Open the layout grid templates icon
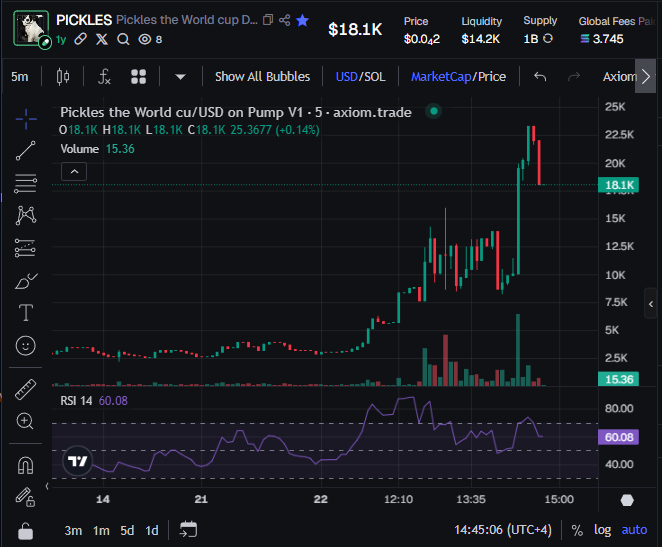This screenshot has width=662, height=547. [138, 77]
